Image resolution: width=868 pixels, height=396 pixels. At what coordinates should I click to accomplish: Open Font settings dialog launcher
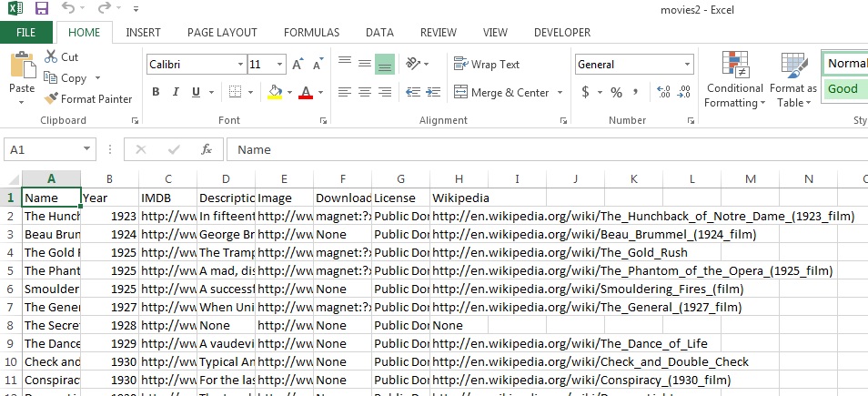321,120
